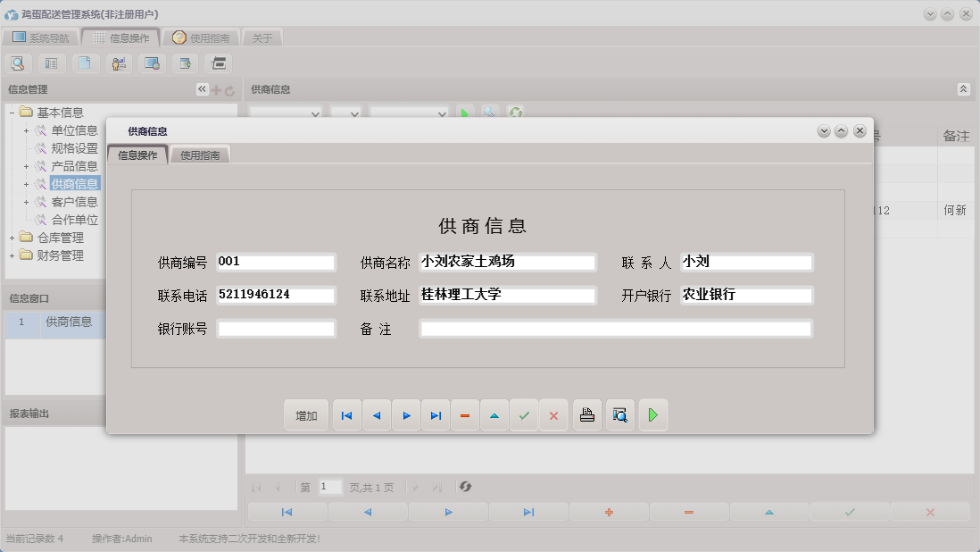
Task: Open the first filter dropdown above supplier list
Action: coord(286,113)
